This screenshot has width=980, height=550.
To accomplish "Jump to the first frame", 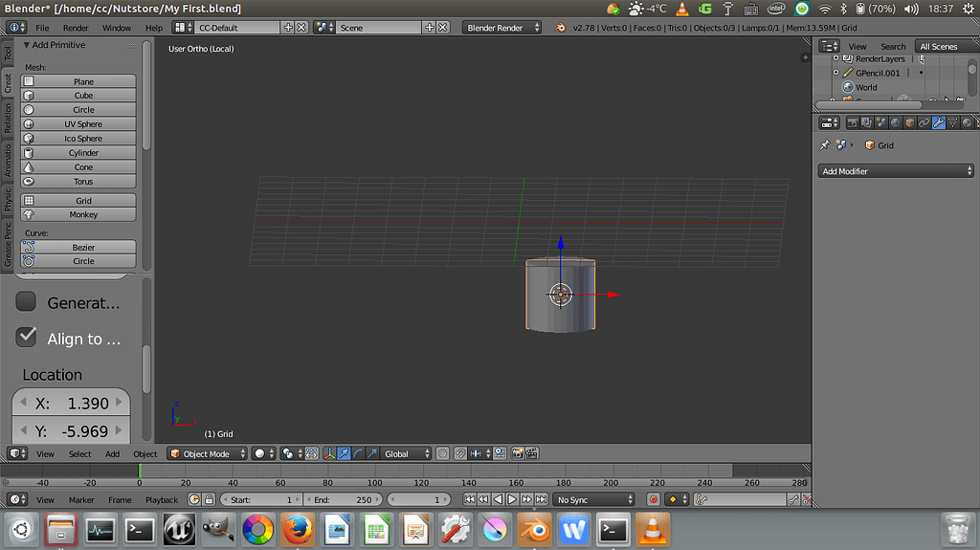I will pyautogui.click(x=469, y=499).
